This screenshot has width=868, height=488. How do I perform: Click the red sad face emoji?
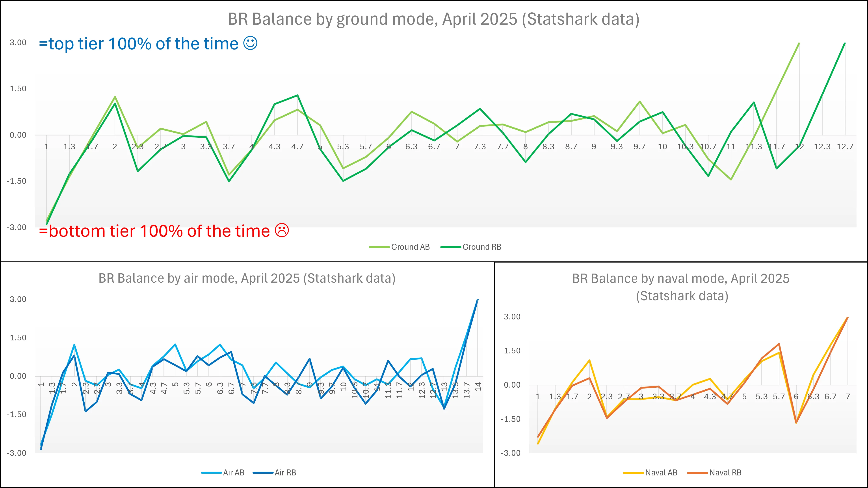point(282,230)
